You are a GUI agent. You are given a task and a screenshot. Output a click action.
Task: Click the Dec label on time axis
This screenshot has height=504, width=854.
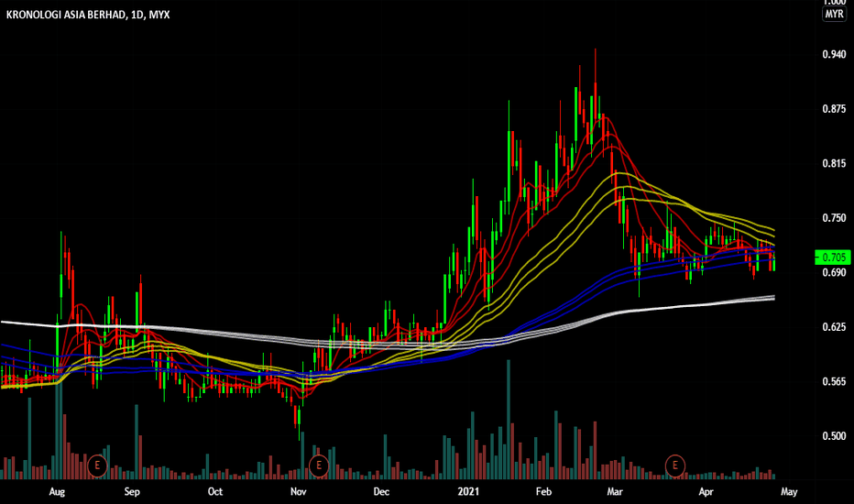(381, 491)
